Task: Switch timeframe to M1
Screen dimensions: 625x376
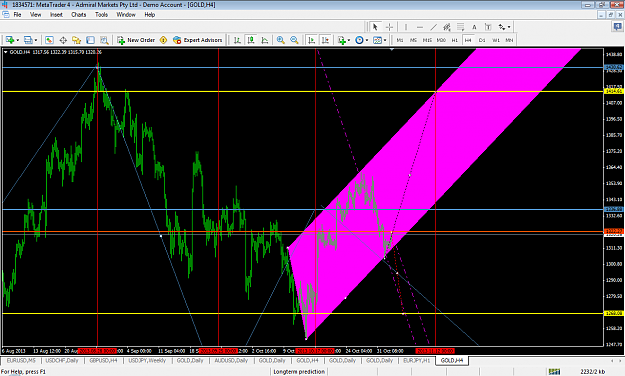Action: (x=400, y=40)
